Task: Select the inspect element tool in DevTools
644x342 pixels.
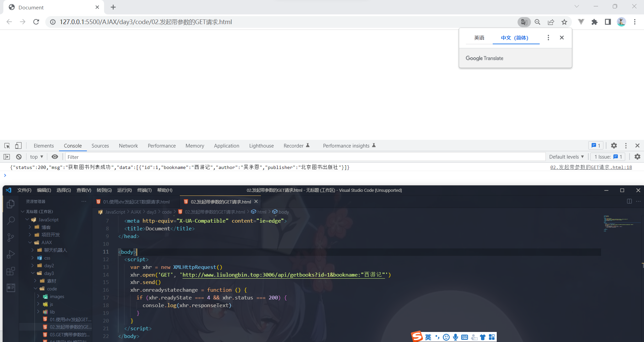Action: [6, 146]
